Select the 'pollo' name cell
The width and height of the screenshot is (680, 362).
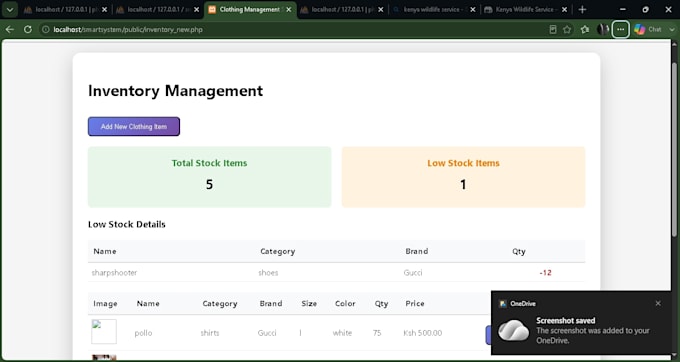pyautogui.click(x=144, y=333)
